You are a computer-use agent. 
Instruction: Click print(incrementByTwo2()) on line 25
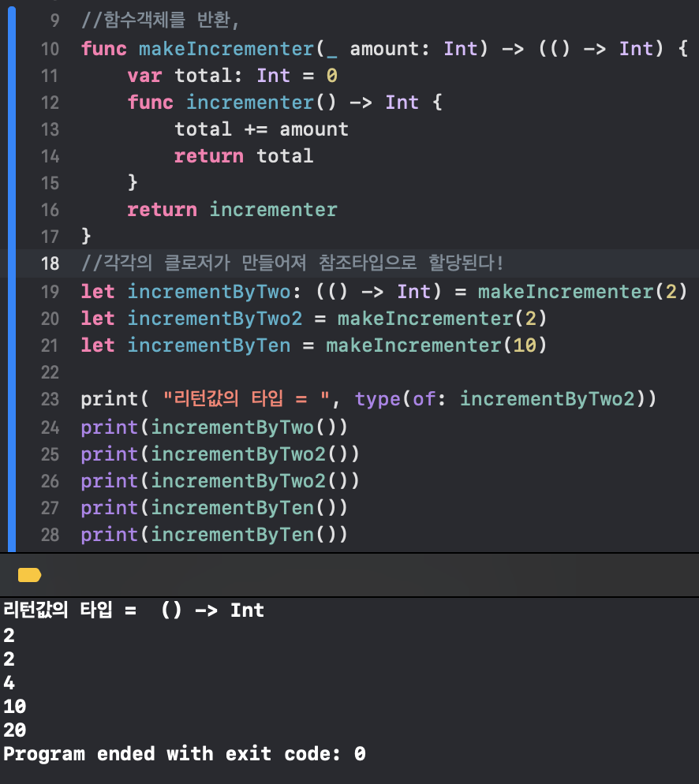click(x=220, y=454)
